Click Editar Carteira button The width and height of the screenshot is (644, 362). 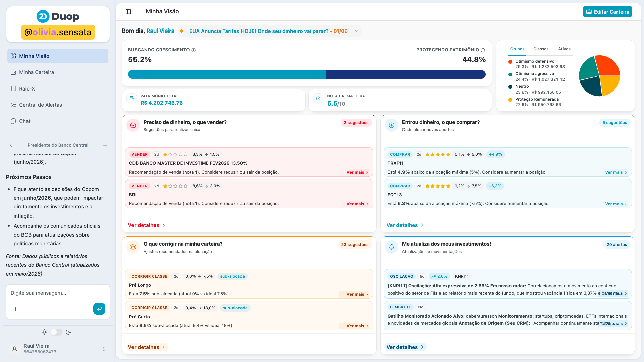tap(607, 12)
